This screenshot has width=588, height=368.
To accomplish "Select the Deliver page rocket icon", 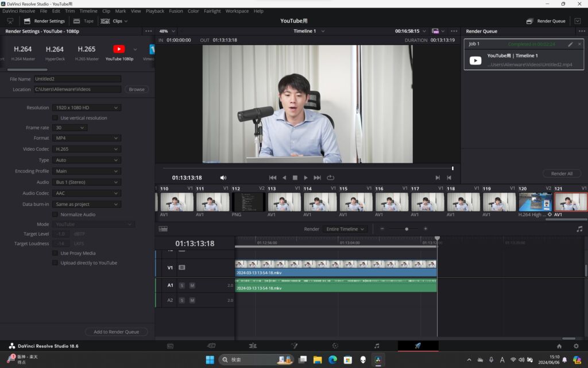I will (418, 346).
